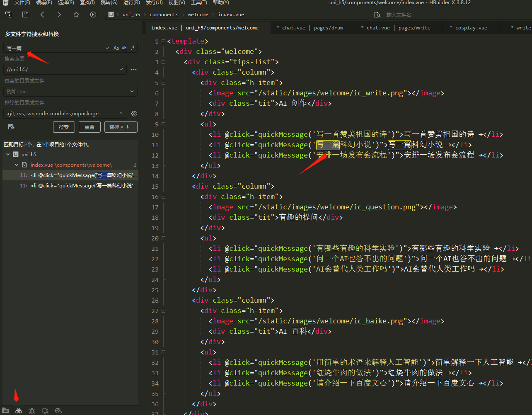532x415 pixels.
Task: Click index.vue in the breadcrumb path
Action: [x=231, y=15]
